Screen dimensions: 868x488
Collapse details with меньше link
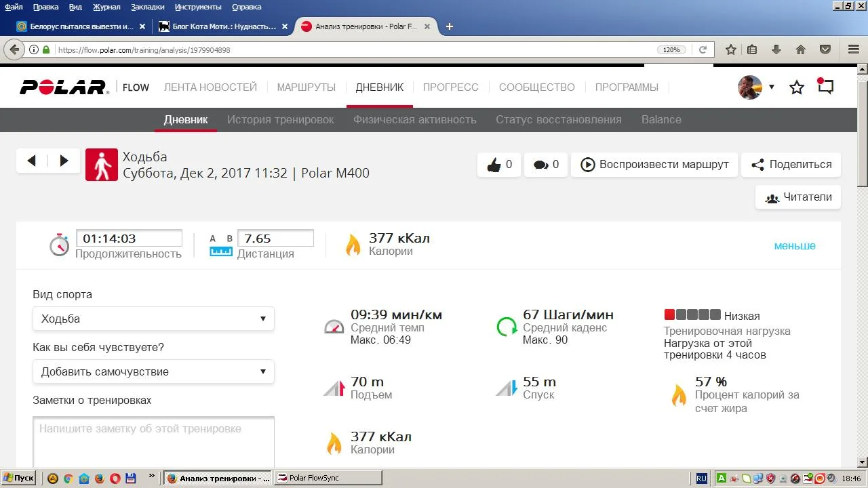(x=795, y=245)
